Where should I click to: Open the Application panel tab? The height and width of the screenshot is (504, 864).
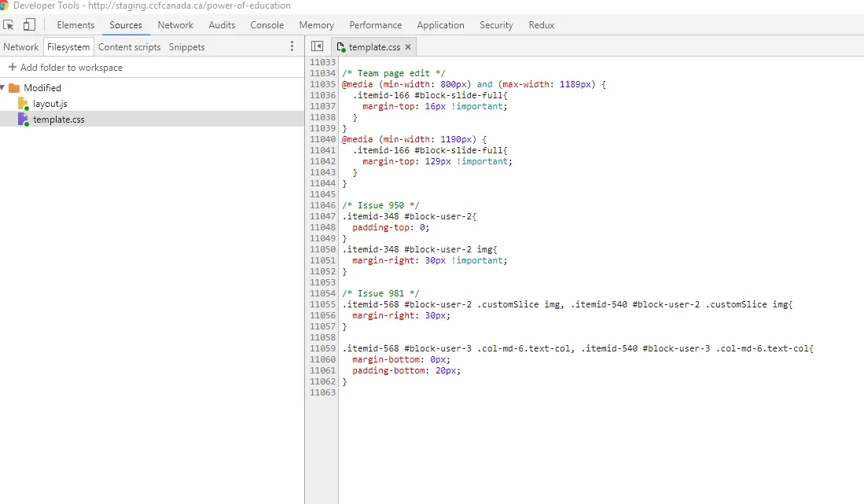pos(440,25)
